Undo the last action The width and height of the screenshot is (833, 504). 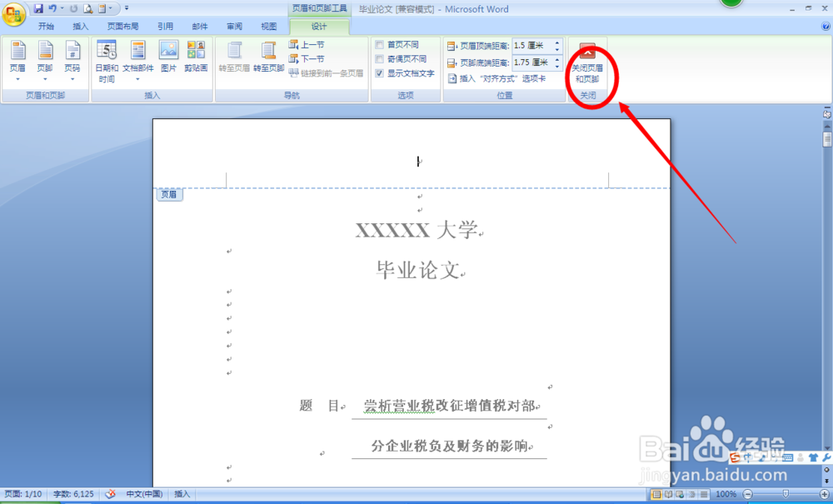52,8
